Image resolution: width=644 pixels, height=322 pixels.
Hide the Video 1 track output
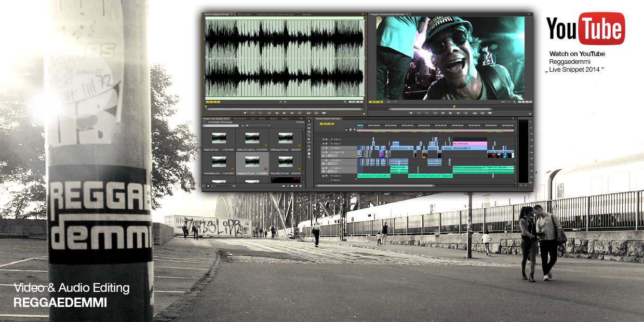324,153
